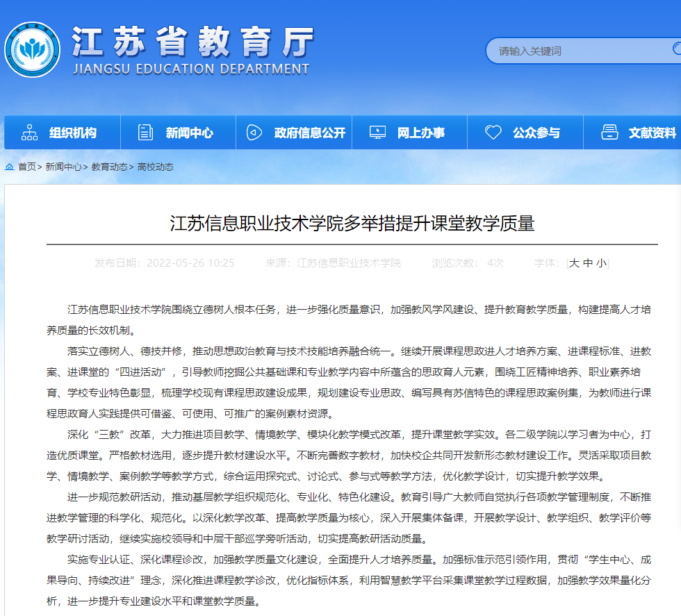Go to 教育动态 in the breadcrumb
This screenshot has width=681, height=616.
110,167
